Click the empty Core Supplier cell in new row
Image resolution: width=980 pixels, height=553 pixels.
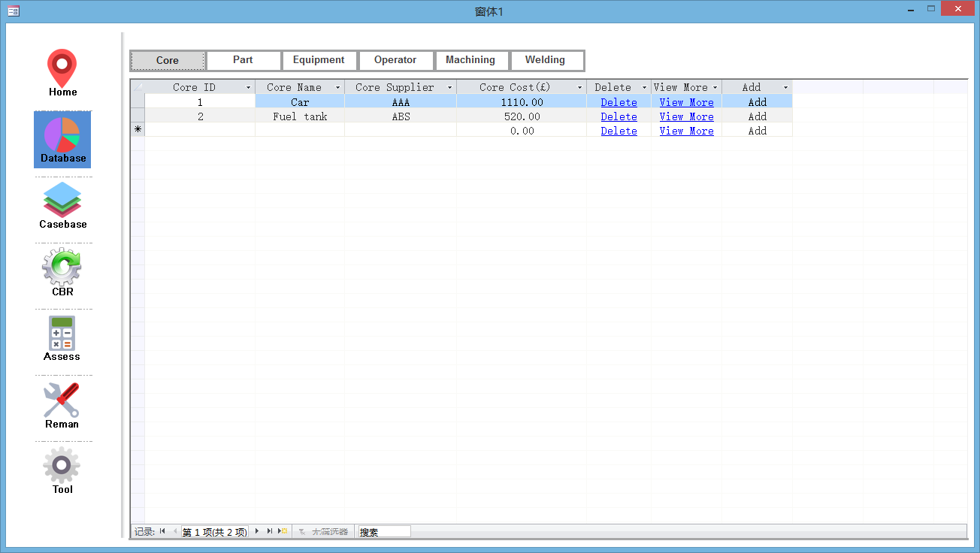pyautogui.click(x=401, y=131)
